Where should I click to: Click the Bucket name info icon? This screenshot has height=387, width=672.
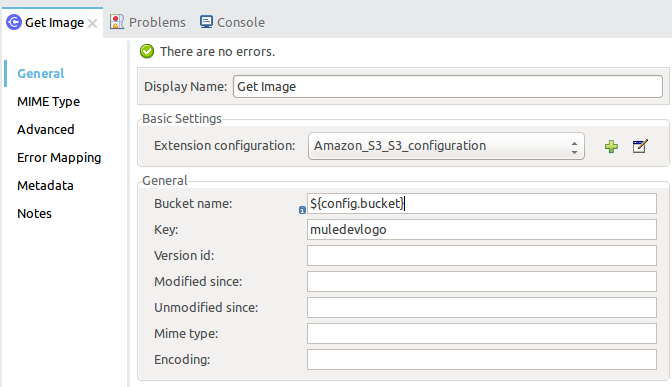[302, 210]
